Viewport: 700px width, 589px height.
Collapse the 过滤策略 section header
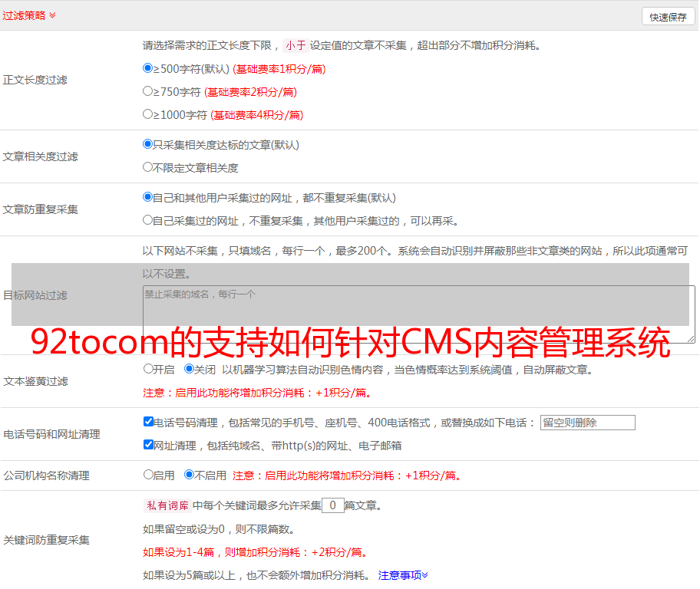click(29, 15)
